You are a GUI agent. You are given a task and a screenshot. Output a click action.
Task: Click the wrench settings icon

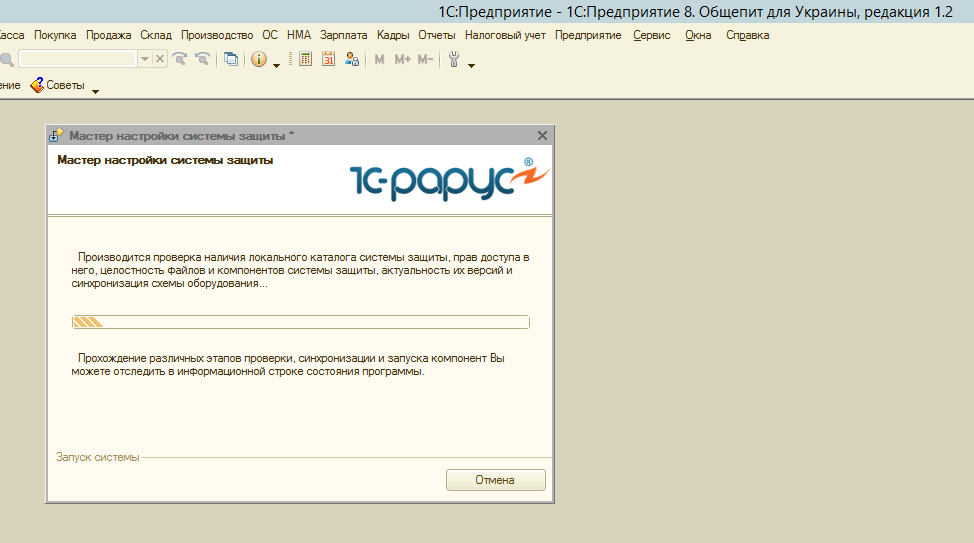454,59
